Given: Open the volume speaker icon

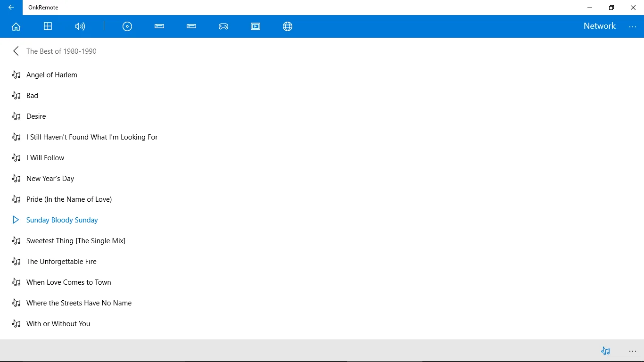Looking at the screenshot, I should (80, 26).
